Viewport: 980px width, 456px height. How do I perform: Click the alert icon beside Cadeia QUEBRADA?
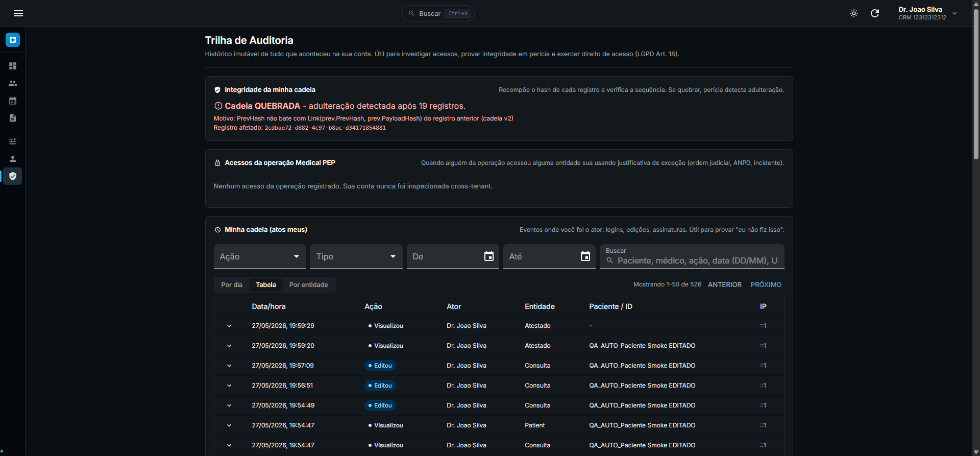tap(218, 106)
